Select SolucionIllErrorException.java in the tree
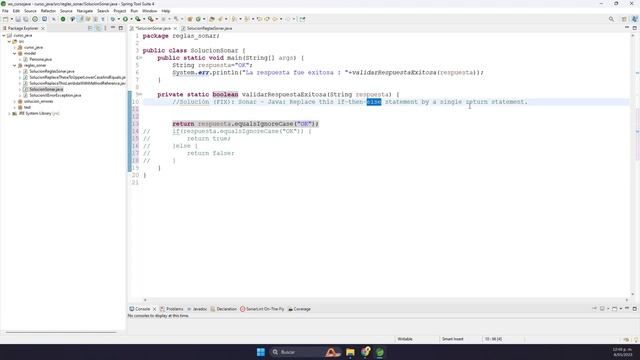The height and width of the screenshot is (360, 640). (55, 96)
